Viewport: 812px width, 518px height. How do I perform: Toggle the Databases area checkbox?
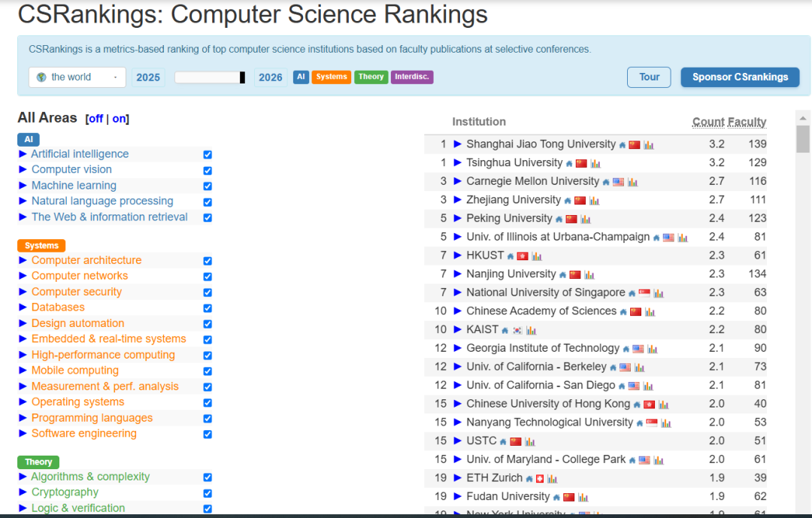tap(208, 308)
